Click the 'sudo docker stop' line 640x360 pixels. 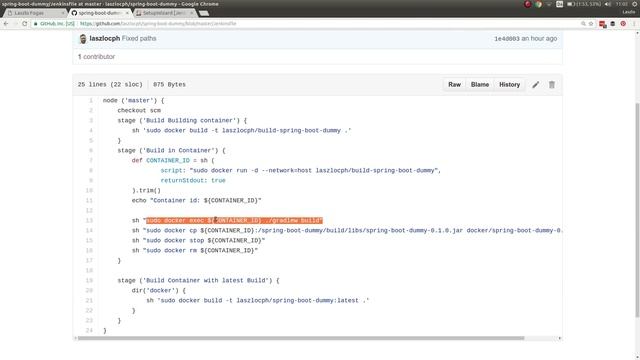pyautogui.click(x=198, y=240)
